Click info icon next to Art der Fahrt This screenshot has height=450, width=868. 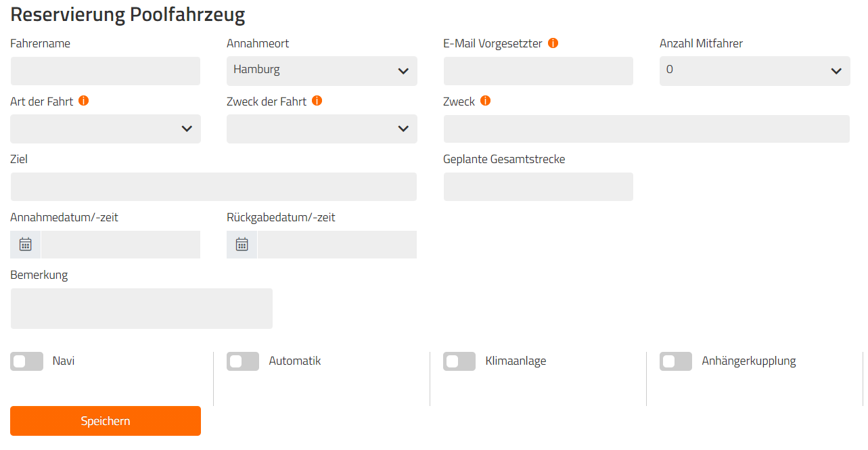tap(84, 101)
